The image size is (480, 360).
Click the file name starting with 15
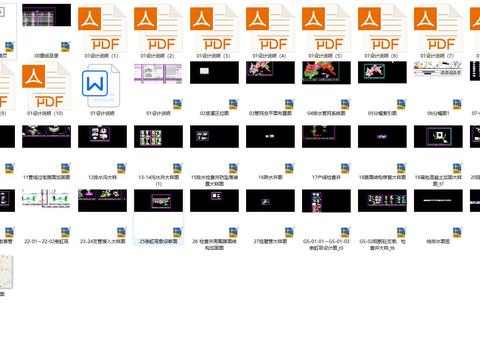click(x=214, y=180)
